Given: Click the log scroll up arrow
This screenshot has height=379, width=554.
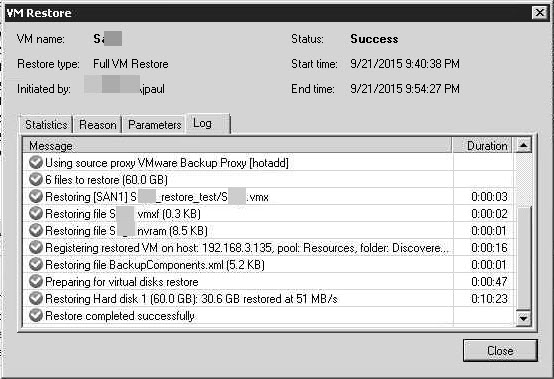Looking at the screenshot, I should click(524, 145).
